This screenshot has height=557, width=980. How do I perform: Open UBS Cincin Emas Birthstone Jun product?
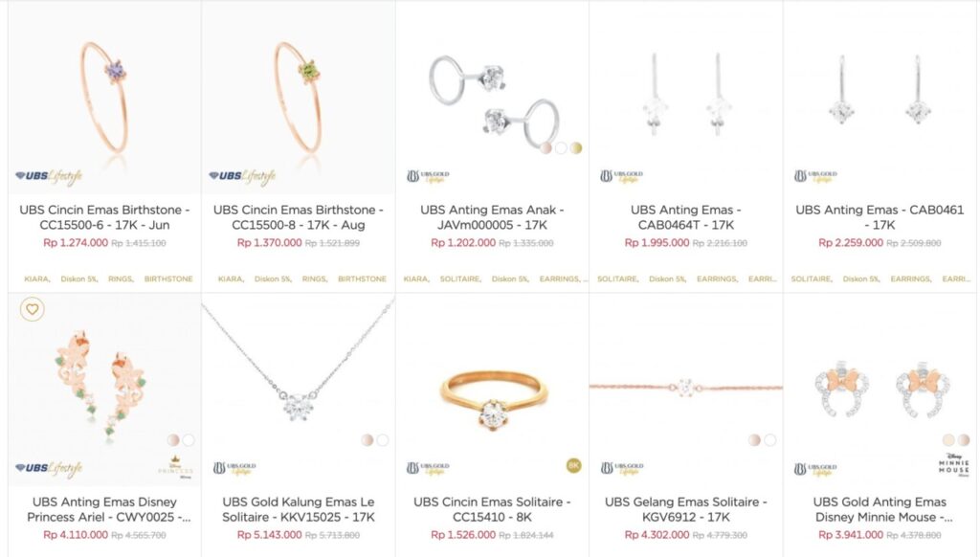104,217
